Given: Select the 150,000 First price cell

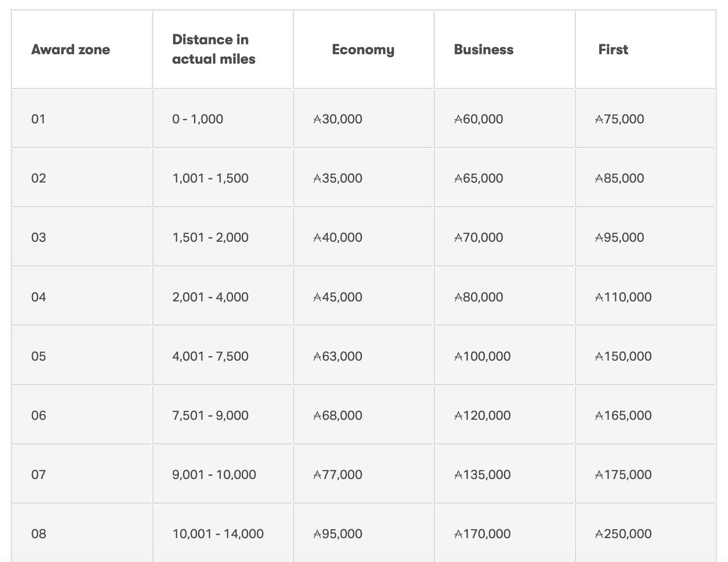Looking at the screenshot, I should [624, 356].
